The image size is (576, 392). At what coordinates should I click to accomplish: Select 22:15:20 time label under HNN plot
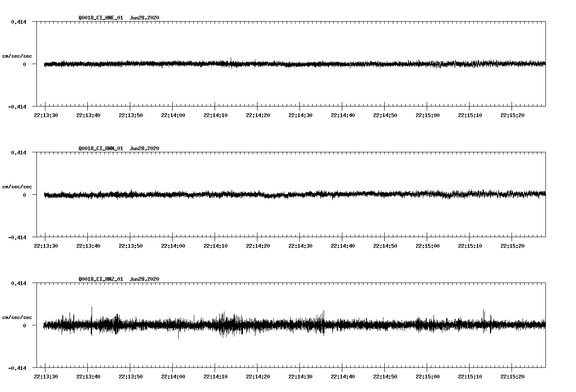(512, 246)
